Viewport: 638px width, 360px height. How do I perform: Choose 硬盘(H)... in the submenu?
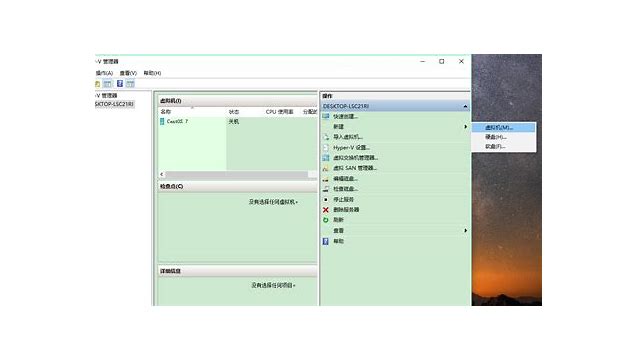click(x=503, y=137)
